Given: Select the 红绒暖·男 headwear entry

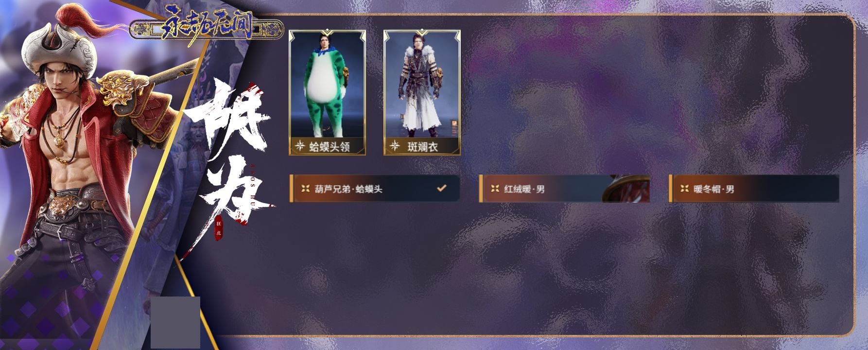Looking at the screenshot, I should (x=564, y=189).
